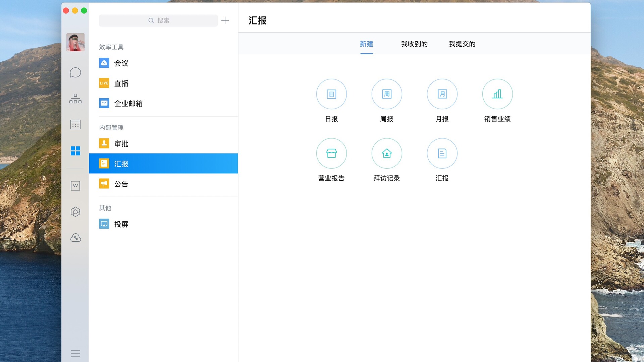The width and height of the screenshot is (644, 362).
Task: Open the 直播 (Live) tool
Action: (x=121, y=83)
